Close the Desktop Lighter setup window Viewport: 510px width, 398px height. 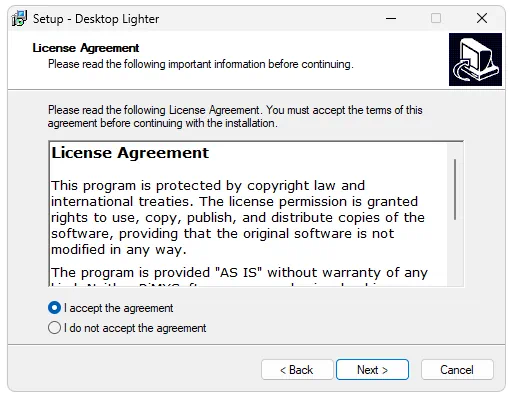482,18
